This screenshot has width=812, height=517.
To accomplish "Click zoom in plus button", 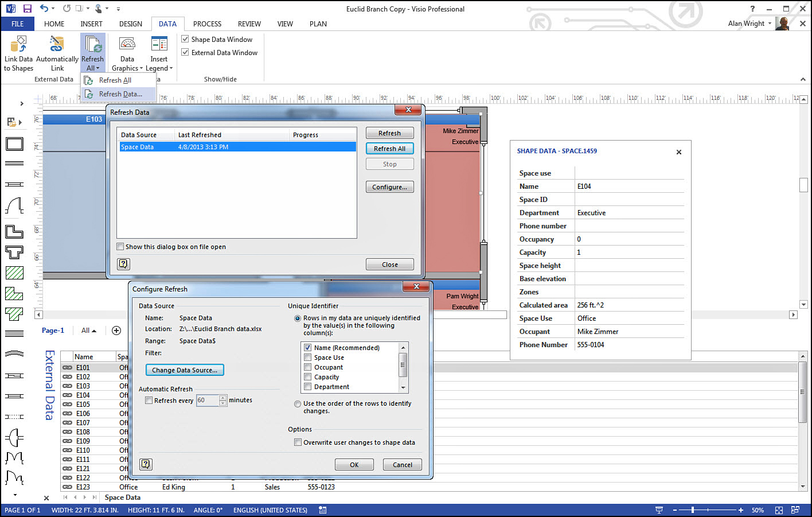I will point(741,510).
